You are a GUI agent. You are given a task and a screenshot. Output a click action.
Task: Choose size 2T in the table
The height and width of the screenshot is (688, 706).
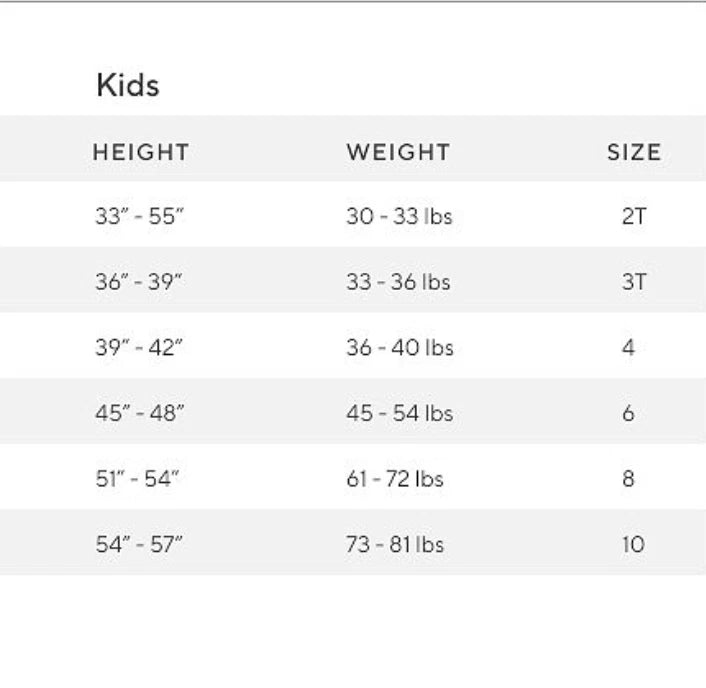click(634, 216)
